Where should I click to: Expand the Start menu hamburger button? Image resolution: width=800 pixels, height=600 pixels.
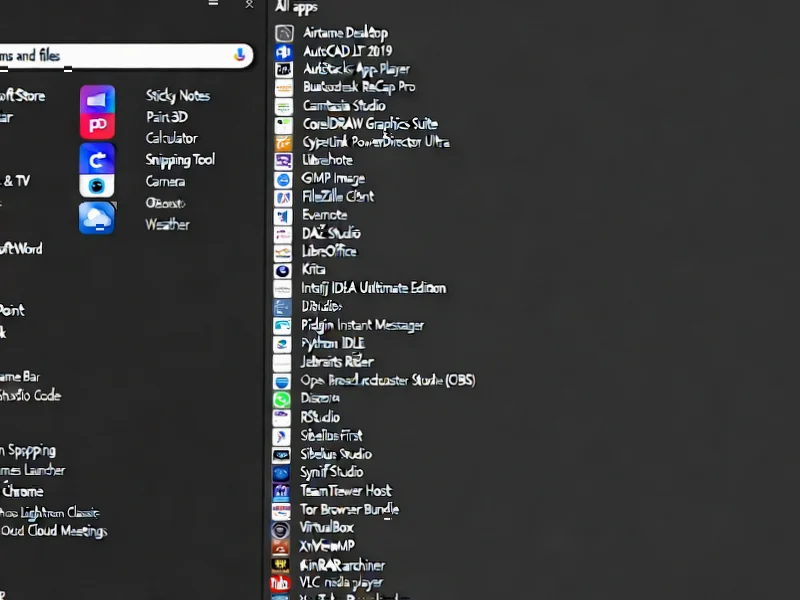click(212, 4)
